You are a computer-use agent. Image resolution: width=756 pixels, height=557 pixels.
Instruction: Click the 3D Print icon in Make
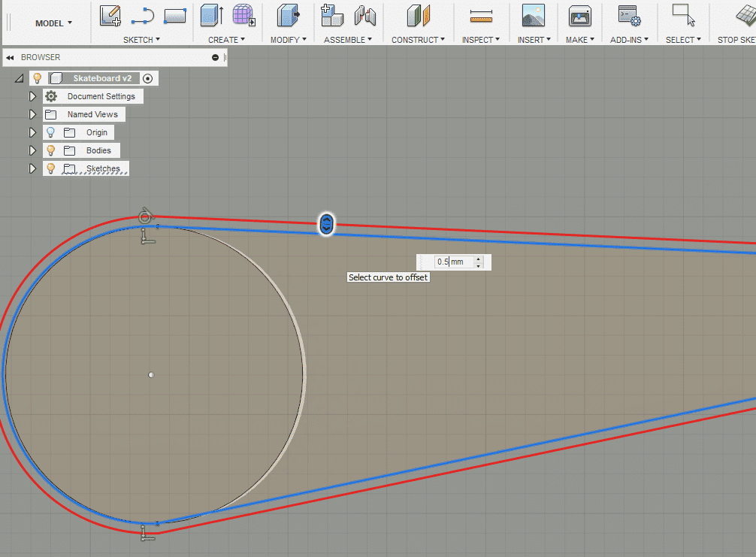[x=580, y=16]
